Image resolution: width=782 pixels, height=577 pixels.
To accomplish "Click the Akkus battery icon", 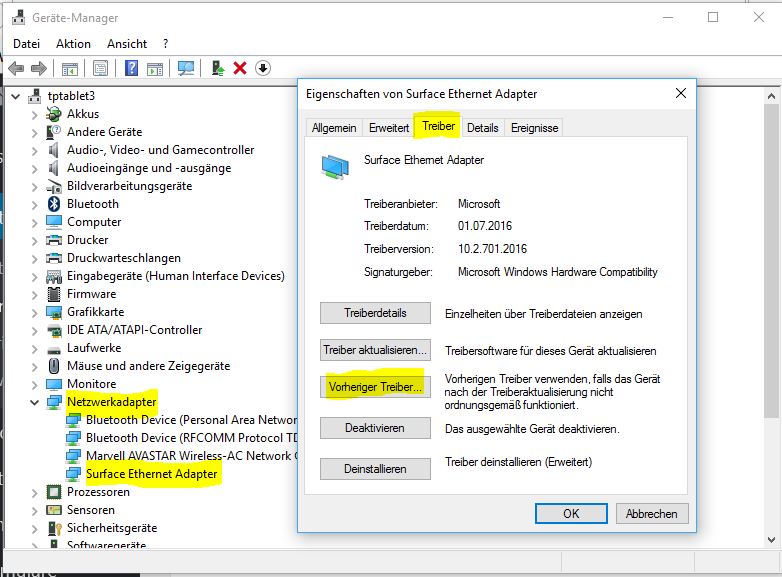I will click(x=53, y=114).
